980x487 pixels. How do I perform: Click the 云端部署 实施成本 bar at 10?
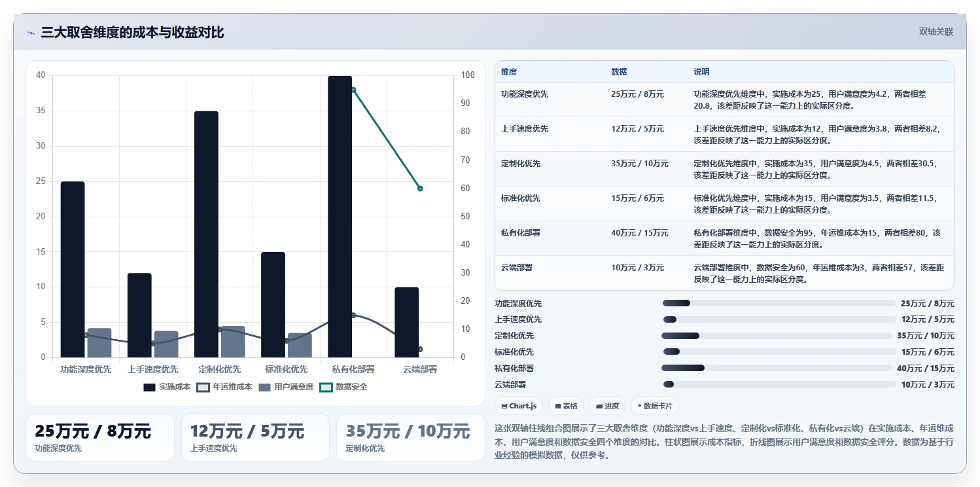tap(407, 322)
